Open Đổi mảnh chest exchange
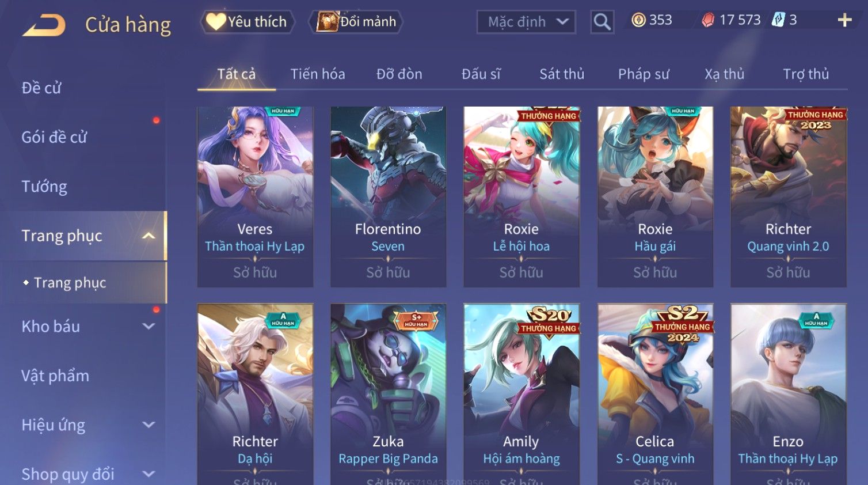Viewport: 868px width, 485px height. (x=356, y=22)
